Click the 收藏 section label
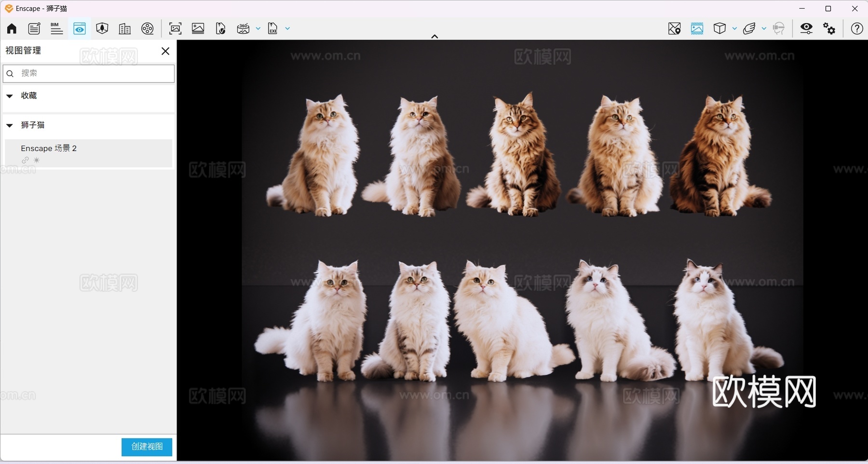The height and width of the screenshot is (464, 868). point(29,96)
